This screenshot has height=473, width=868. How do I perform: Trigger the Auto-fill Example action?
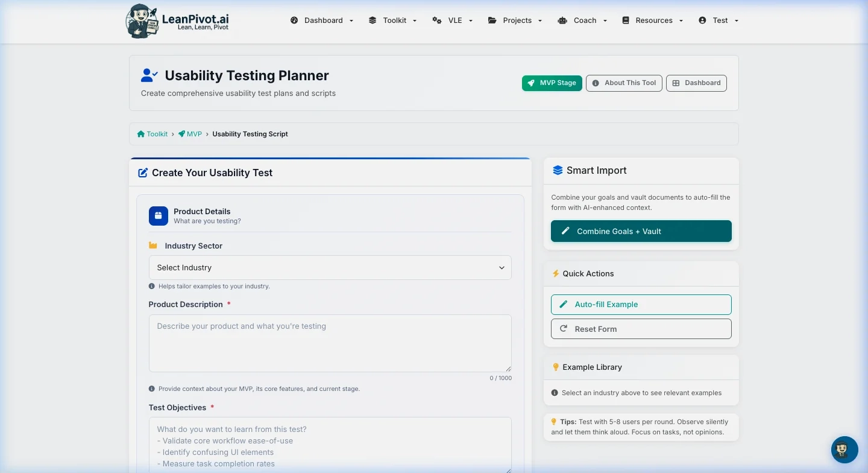641,305
